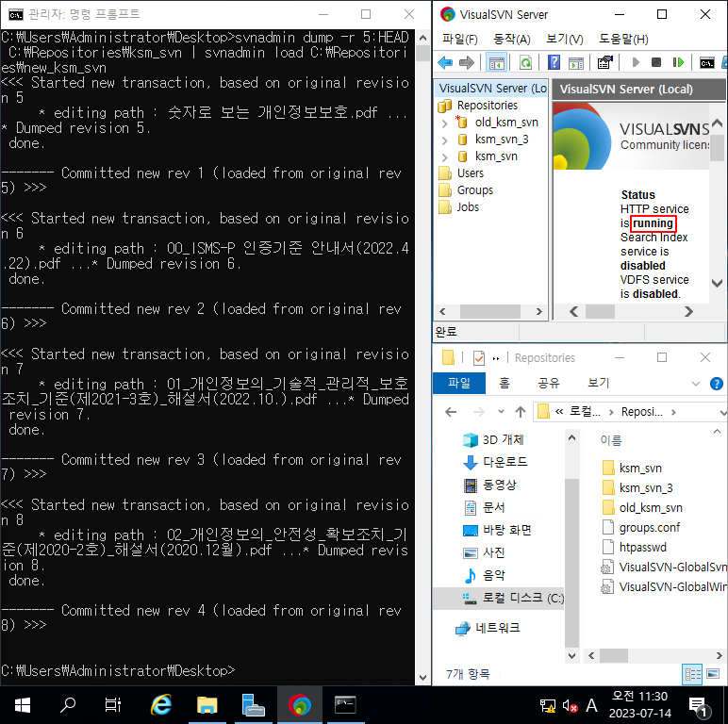Open the Explorer address bar history dropdown
This screenshot has height=724, width=728.
pyautogui.click(x=722, y=412)
